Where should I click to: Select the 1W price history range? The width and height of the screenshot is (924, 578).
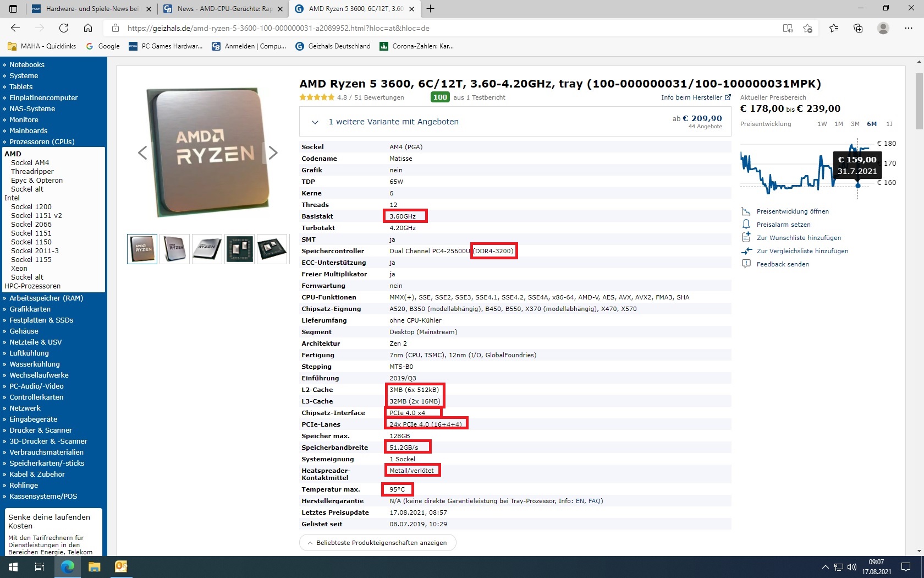(822, 124)
